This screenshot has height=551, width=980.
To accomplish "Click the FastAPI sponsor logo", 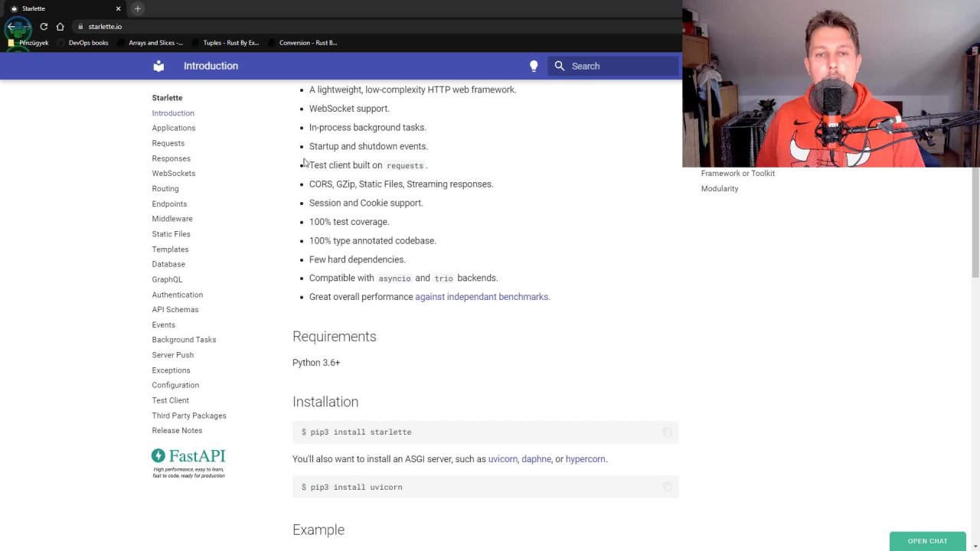I will pyautogui.click(x=188, y=463).
